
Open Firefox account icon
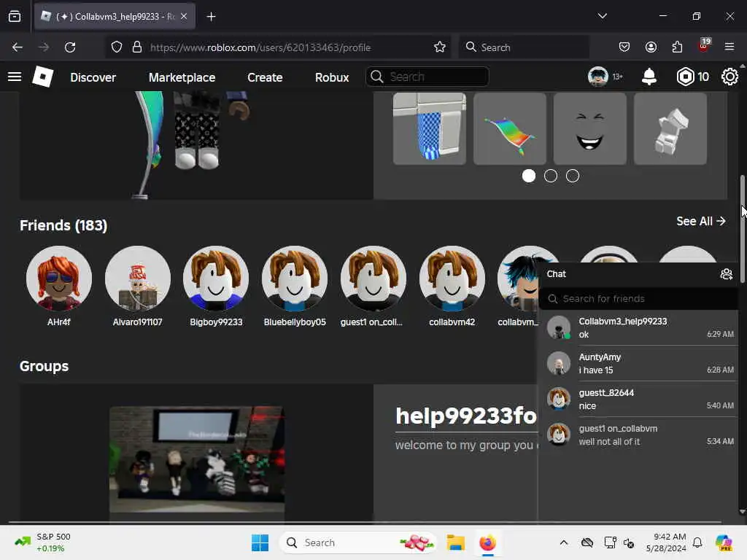(651, 47)
